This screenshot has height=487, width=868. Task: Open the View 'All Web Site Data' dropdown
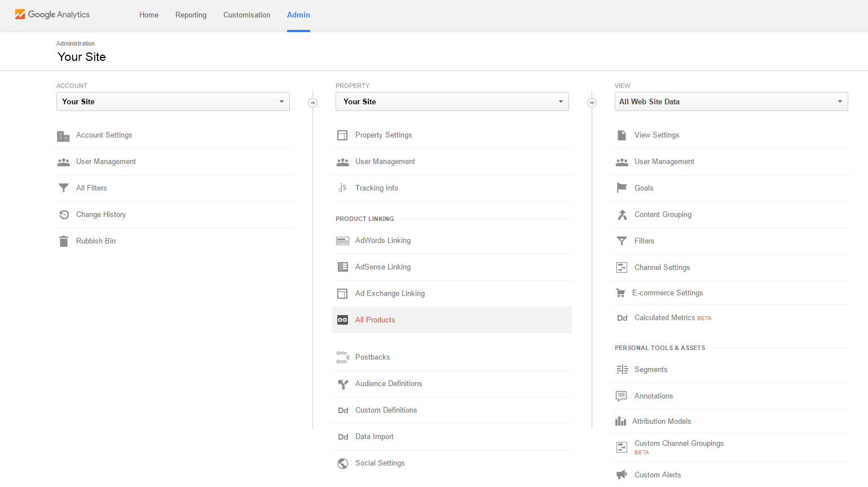(x=732, y=101)
